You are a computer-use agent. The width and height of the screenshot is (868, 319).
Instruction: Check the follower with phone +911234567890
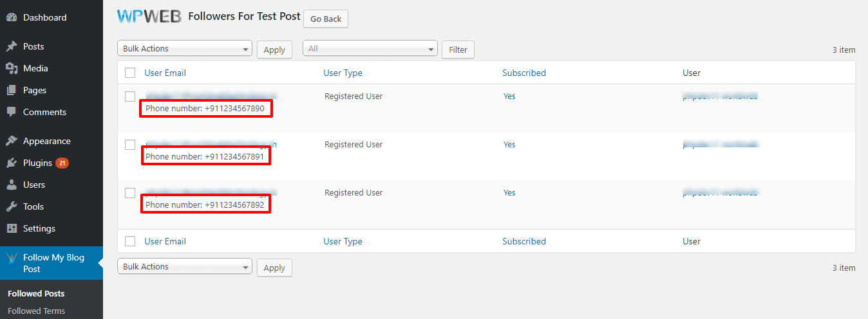pyautogui.click(x=130, y=96)
